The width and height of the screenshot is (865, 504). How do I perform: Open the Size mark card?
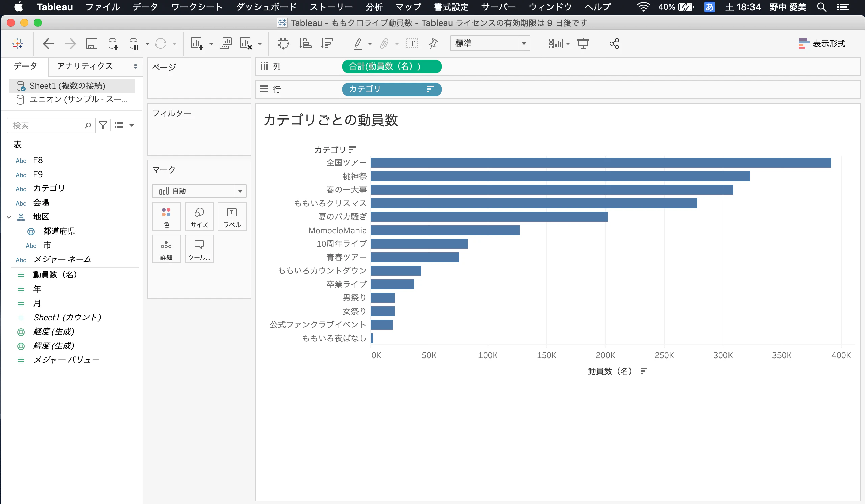[x=199, y=216]
